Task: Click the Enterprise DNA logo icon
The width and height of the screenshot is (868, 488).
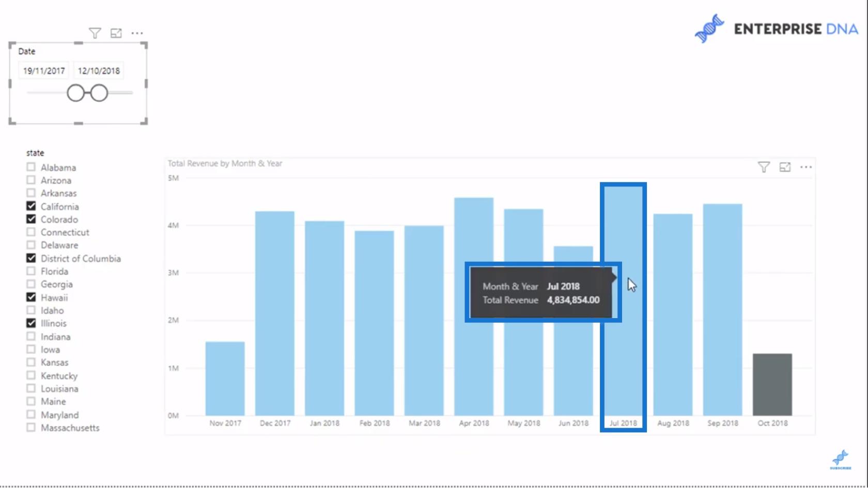Action: tap(709, 28)
